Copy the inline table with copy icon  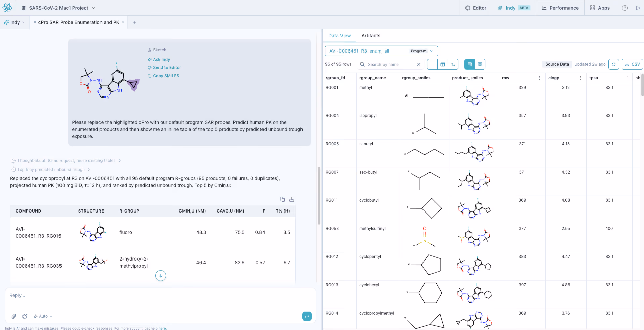tap(282, 199)
